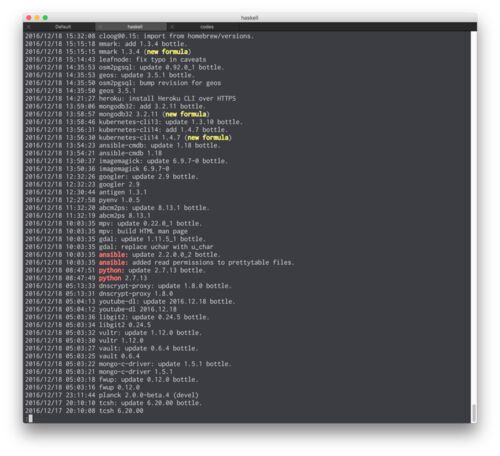500x456 pixels.
Task: Click line 'geos: update 3.5.1 bottle.'
Action: 146,75
